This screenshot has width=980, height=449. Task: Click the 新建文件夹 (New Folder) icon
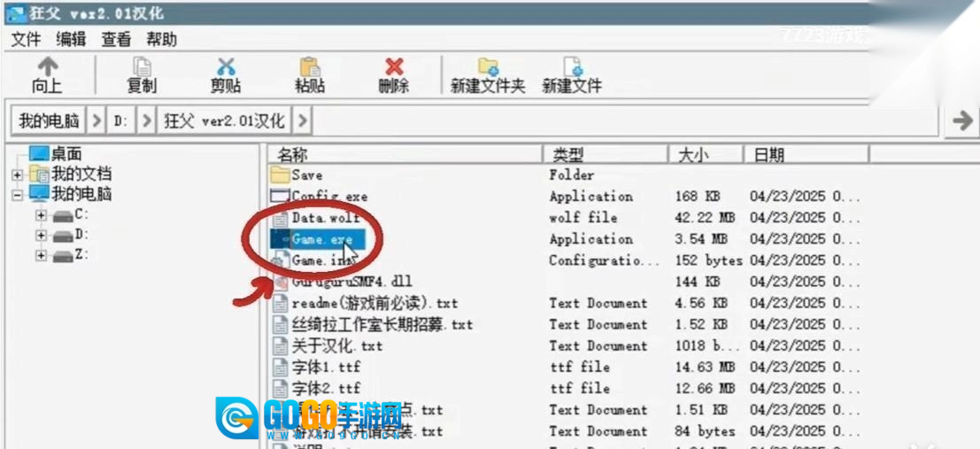tap(488, 67)
